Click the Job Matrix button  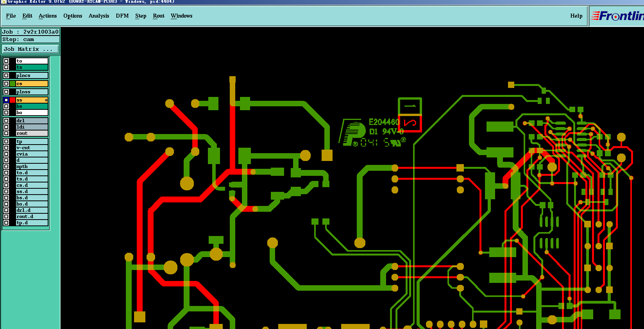[x=30, y=49]
